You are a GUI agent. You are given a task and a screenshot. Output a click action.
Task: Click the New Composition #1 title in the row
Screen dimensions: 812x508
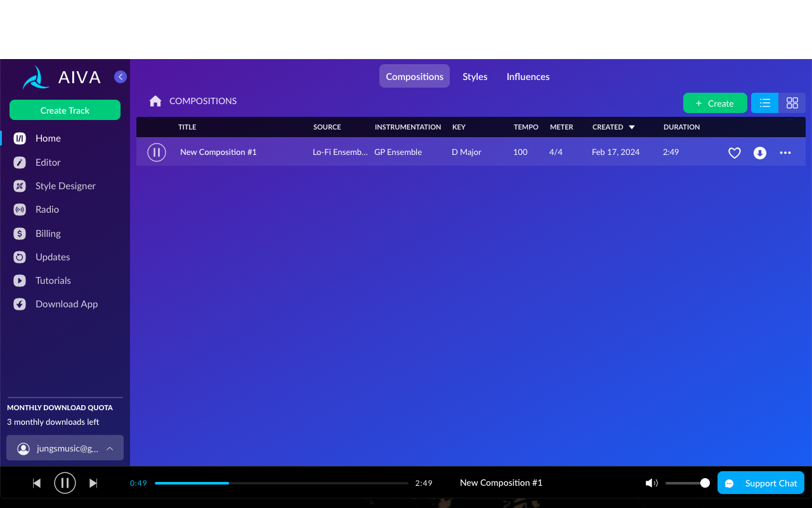[218, 152]
